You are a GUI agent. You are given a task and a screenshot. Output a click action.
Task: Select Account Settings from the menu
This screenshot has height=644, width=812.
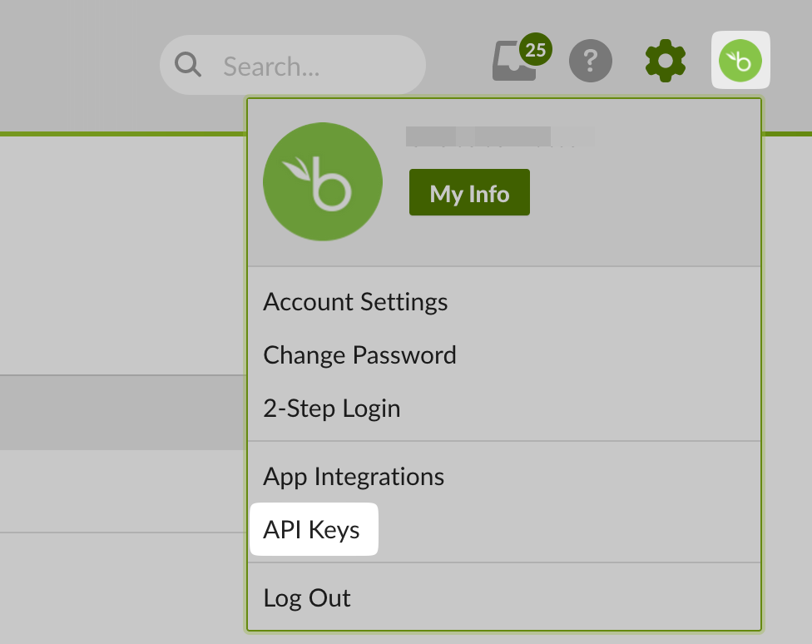click(355, 302)
